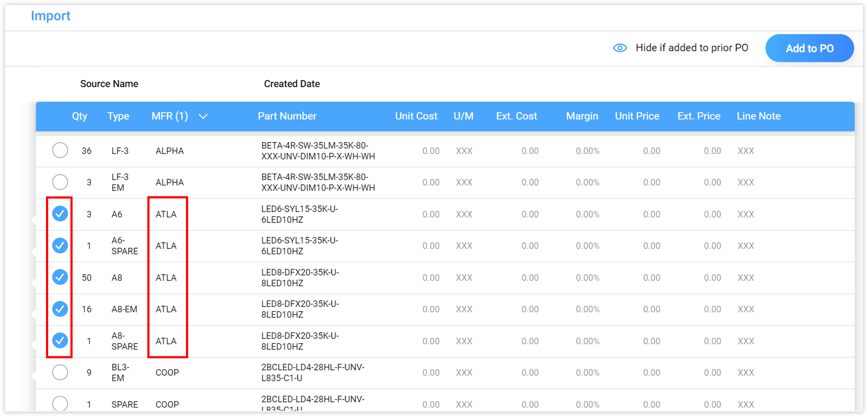Image resolution: width=868 pixels, height=417 pixels.
Task: Click the Unit Cost column header
Action: point(416,117)
